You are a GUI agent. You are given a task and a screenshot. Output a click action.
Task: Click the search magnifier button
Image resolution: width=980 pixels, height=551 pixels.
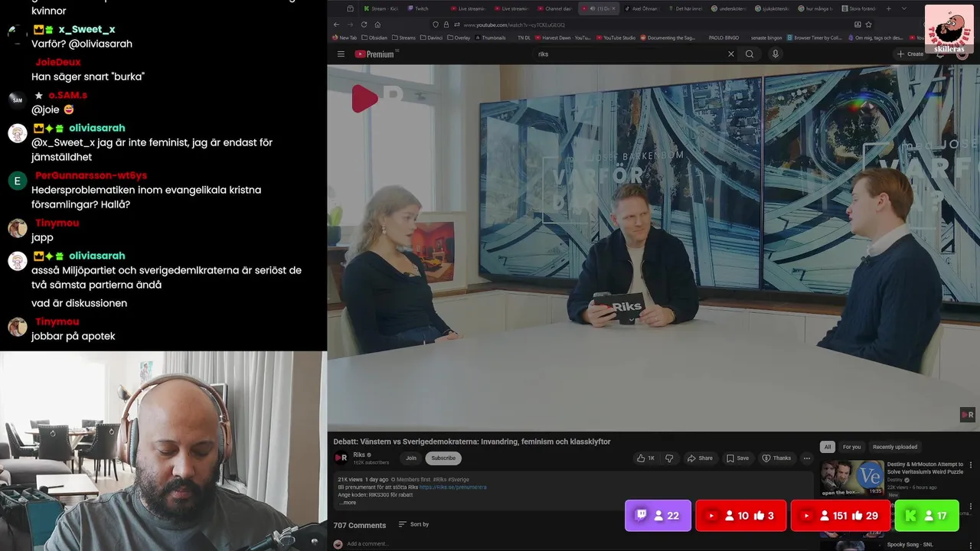click(x=750, y=54)
